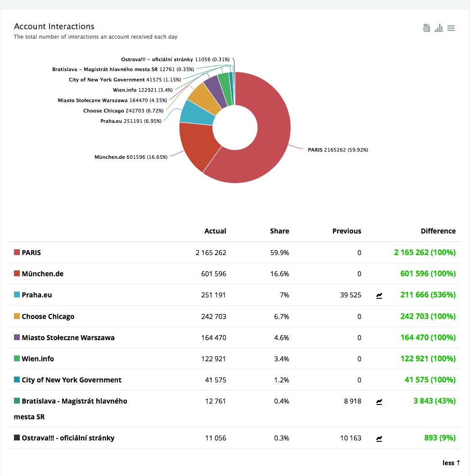Click the export file icon
470x476 pixels.
click(x=426, y=28)
